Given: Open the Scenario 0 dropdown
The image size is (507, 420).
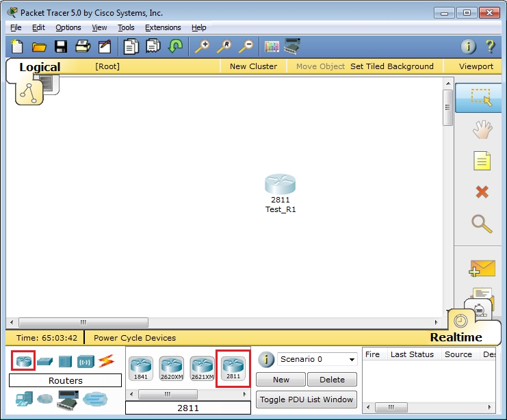Looking at the screenshot, I should (x=317, y=359).
